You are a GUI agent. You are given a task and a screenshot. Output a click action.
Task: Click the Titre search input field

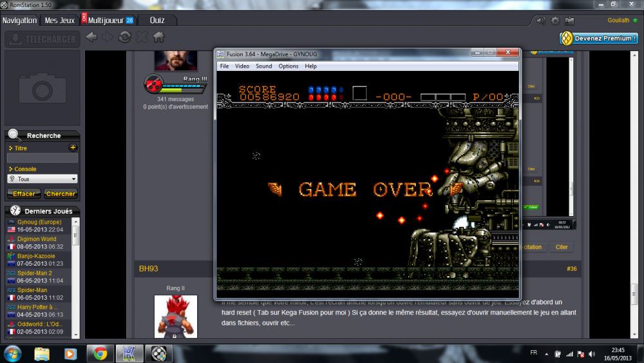tap(43, 158)
